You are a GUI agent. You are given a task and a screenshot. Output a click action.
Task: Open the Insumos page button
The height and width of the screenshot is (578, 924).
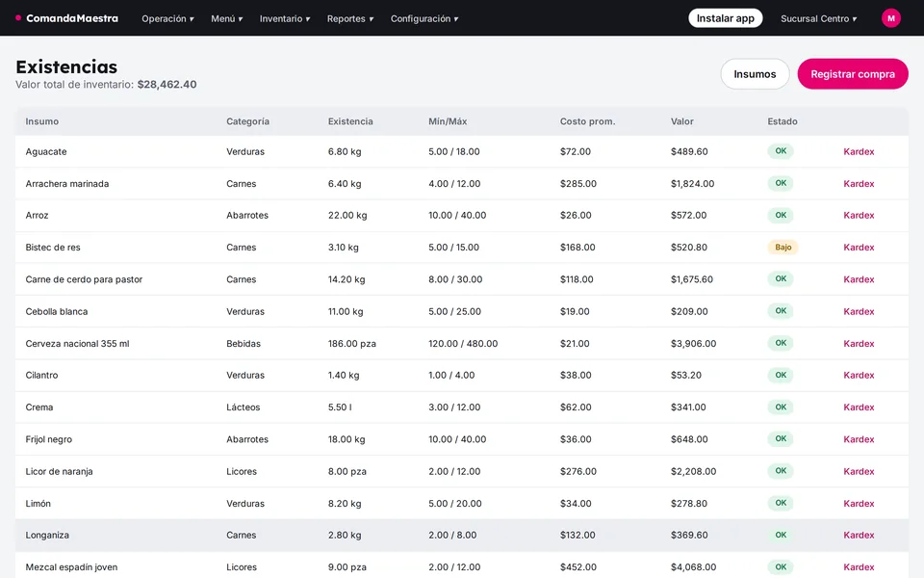(x=755, y=74)
